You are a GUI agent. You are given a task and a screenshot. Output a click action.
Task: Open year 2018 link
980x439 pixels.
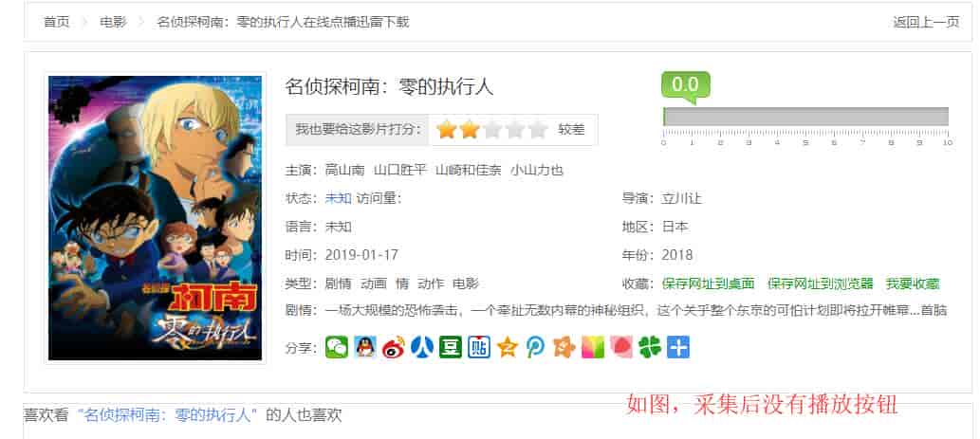[x=677, y=255]
